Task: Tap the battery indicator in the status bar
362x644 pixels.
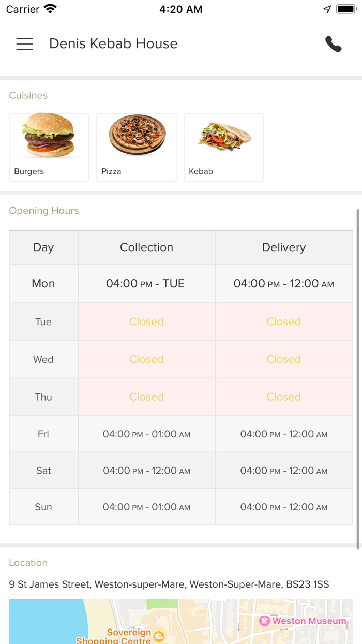Action: [x=344, y=9]
